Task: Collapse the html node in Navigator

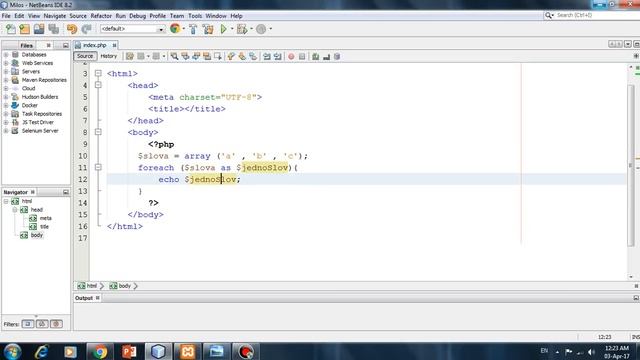Action: [x=6, y=201]
